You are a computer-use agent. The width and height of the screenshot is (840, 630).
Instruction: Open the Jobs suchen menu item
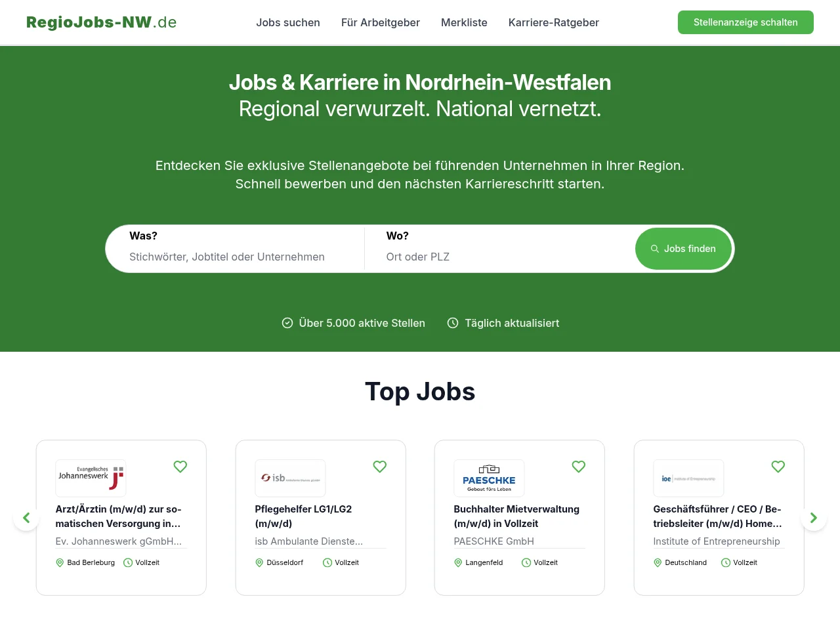[x=288, y=22]
